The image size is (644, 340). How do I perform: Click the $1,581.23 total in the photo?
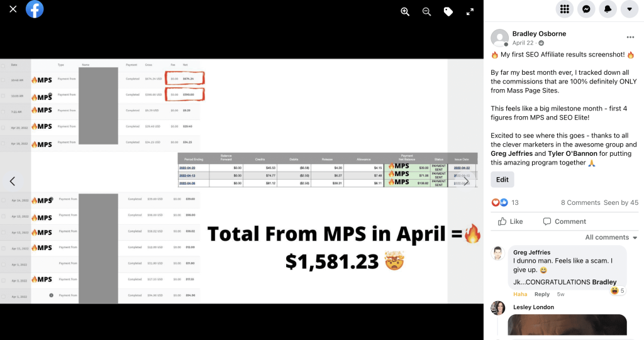332,261
